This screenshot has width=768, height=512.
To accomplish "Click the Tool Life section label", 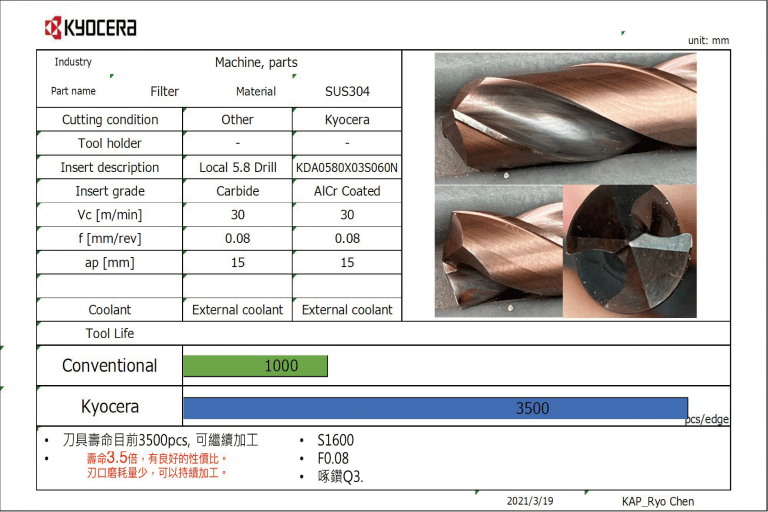I will (x=110, y=334).
